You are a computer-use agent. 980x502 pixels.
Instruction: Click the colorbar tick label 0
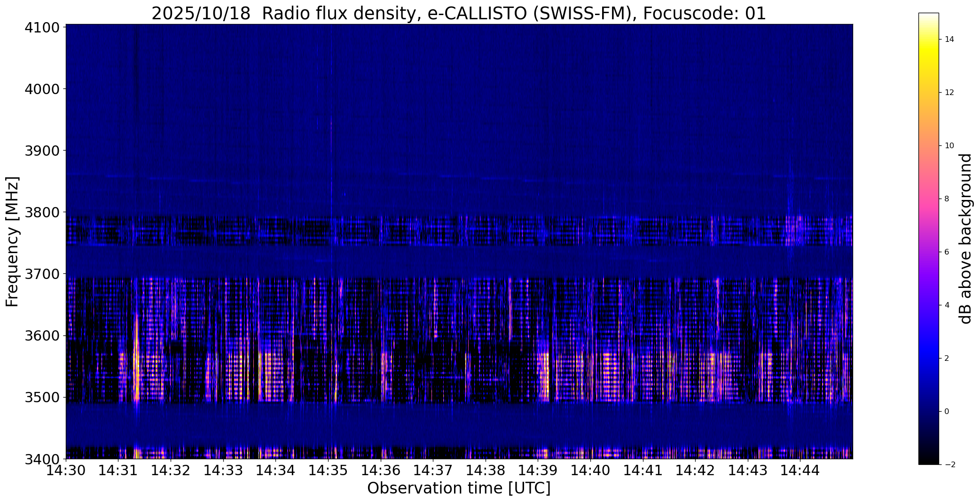coord(947,412)
